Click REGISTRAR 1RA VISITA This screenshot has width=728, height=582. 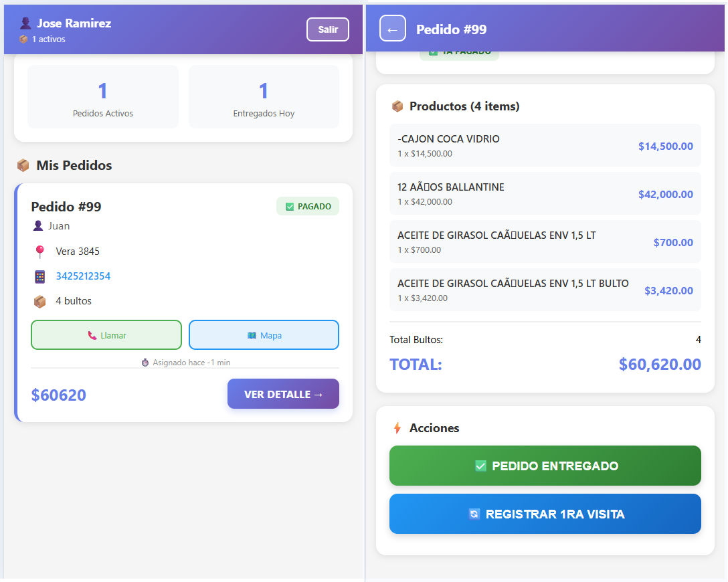(x=545, y=514)
